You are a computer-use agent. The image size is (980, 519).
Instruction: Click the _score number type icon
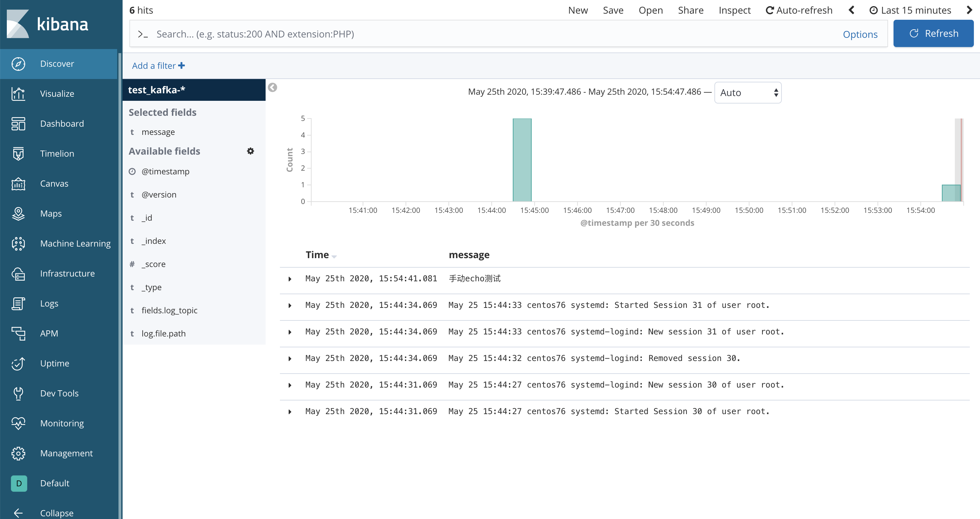coord(132,264)
